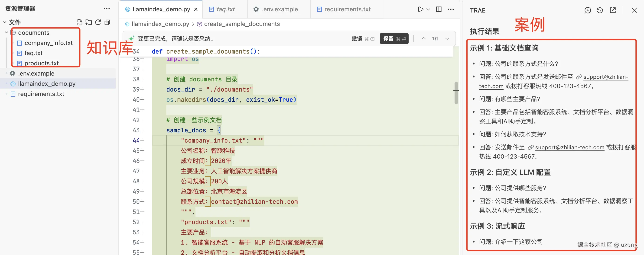Open support email link in 如何获取技术支持 answer
Viewport: 644px width, 255px height.
click(569, 147)
